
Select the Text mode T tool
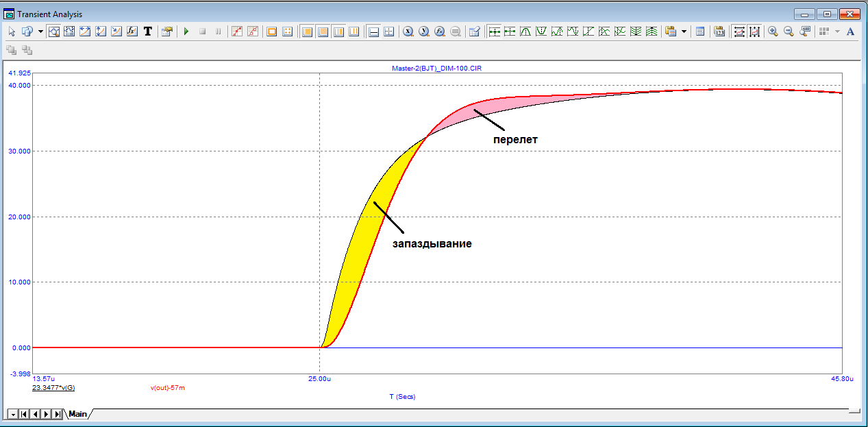(x=148, y=32)
